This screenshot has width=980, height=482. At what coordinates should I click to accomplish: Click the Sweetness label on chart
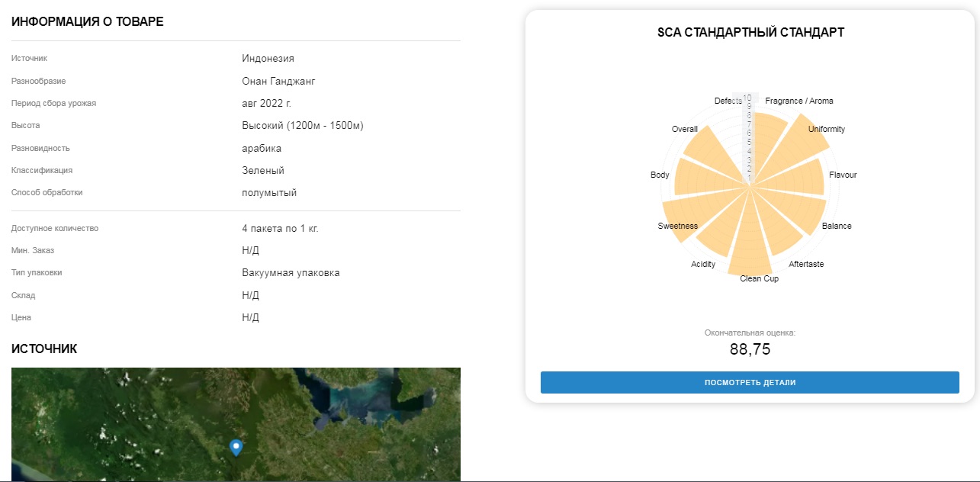tap(678, 227)
